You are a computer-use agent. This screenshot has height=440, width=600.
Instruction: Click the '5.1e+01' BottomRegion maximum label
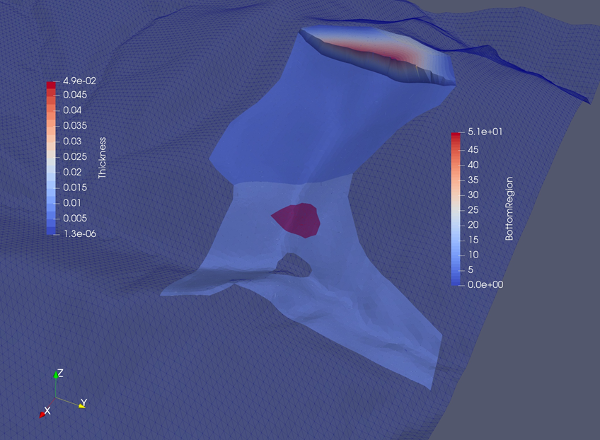pyautogui.click(x=485, y=132)
